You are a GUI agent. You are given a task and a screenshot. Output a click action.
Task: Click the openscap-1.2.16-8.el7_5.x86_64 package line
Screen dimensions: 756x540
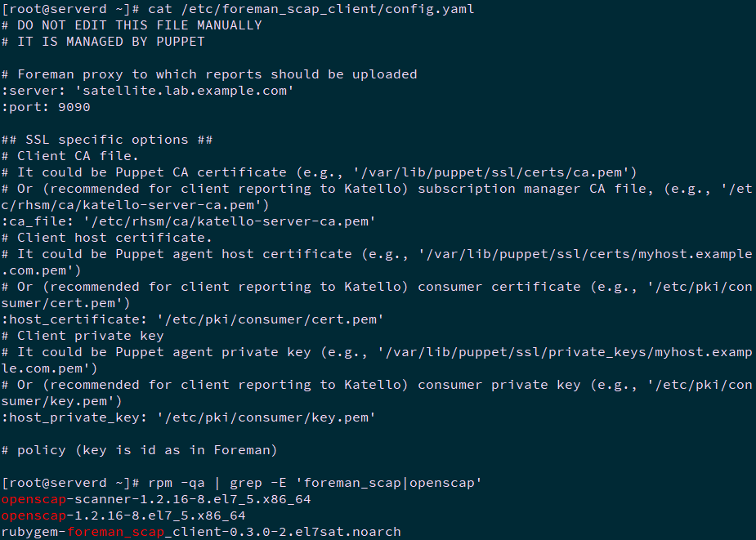click(x=123, y=515)
